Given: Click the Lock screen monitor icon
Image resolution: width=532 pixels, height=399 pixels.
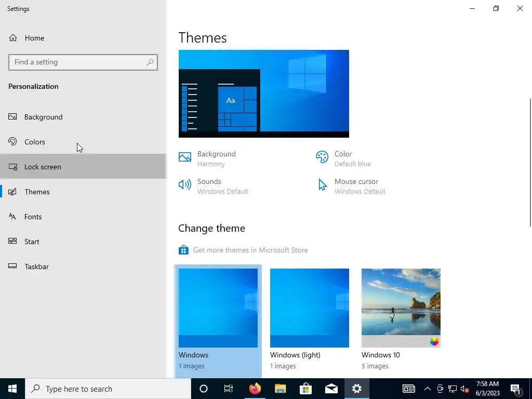Looking at the screenshot, I should [x=13, y=167].
